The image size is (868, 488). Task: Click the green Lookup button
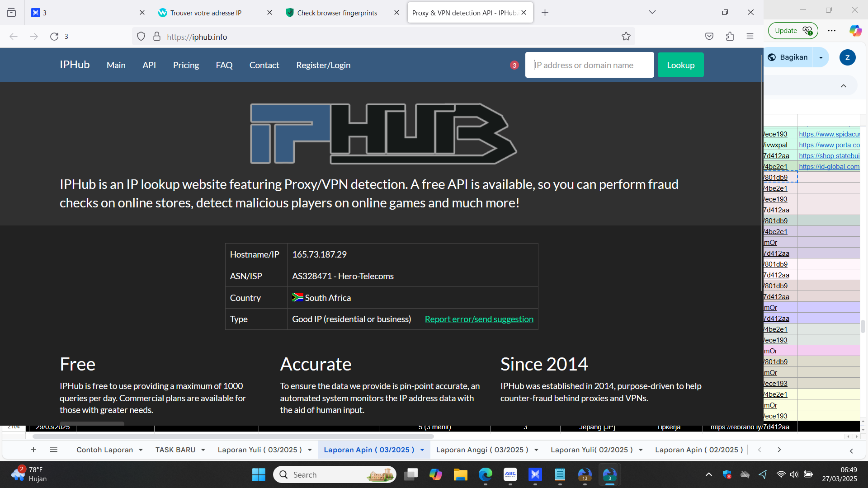point(680,65)
